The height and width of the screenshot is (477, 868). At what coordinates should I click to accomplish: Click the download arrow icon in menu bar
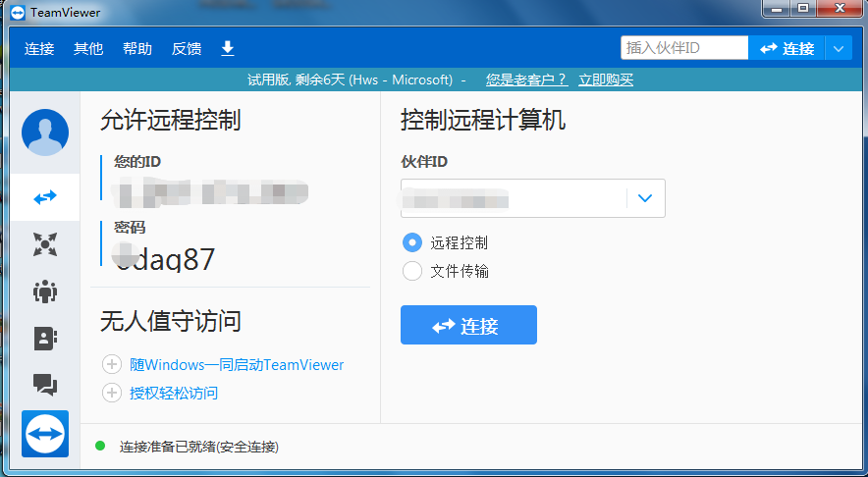(x=228, y=49)
